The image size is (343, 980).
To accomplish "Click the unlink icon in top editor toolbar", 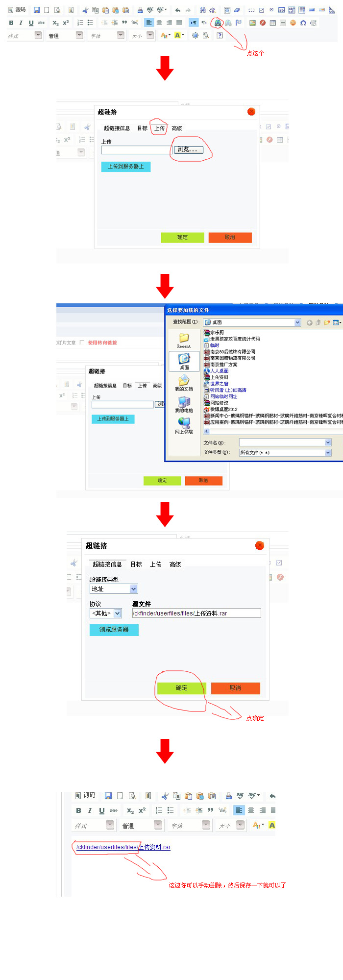I will [228, 23].
